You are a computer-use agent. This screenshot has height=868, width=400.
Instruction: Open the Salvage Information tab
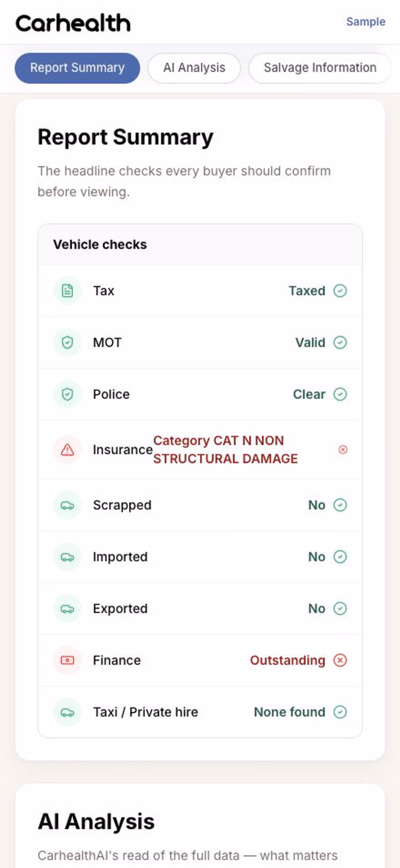pyautogui.click(x=320, y=68)
